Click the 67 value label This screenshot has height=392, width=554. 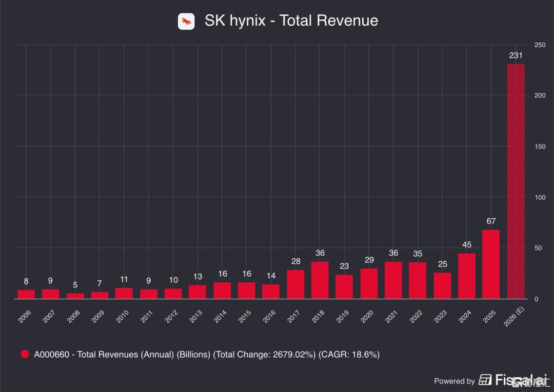click(491, 221)
